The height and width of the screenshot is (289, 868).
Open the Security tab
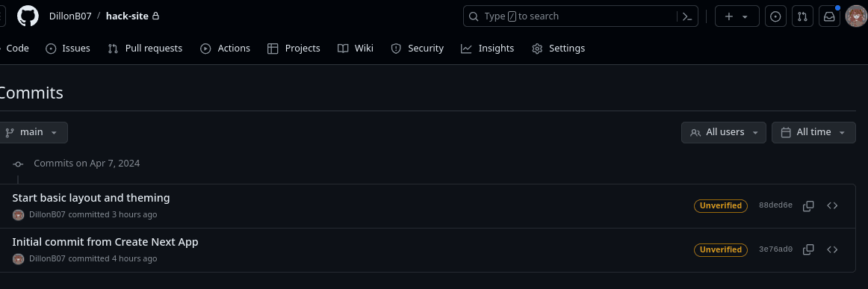coord(417,48)
